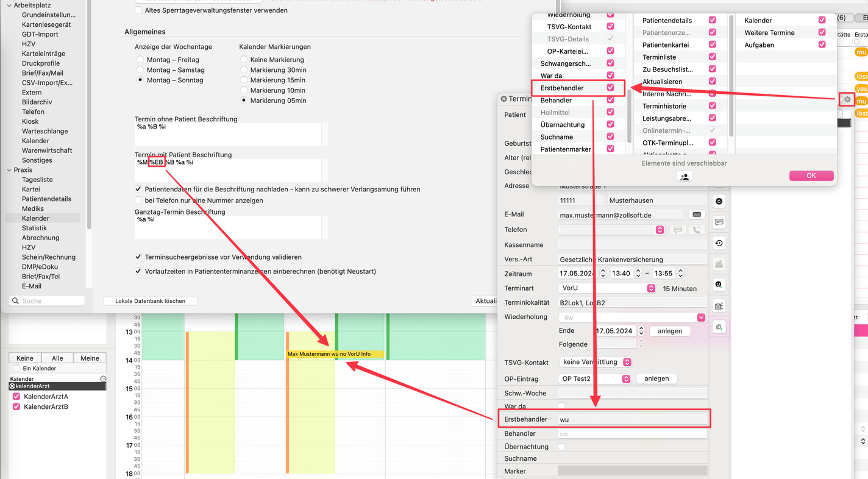Click the X icon on the kalenderArzt row
Screen dimensions: 868x479
coord(13,386)
